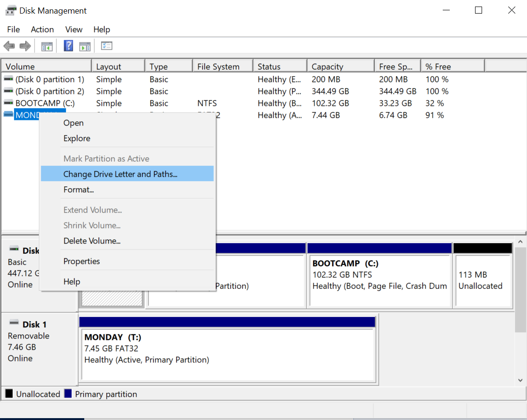Open the Action menu

click(x=42, y=29)
